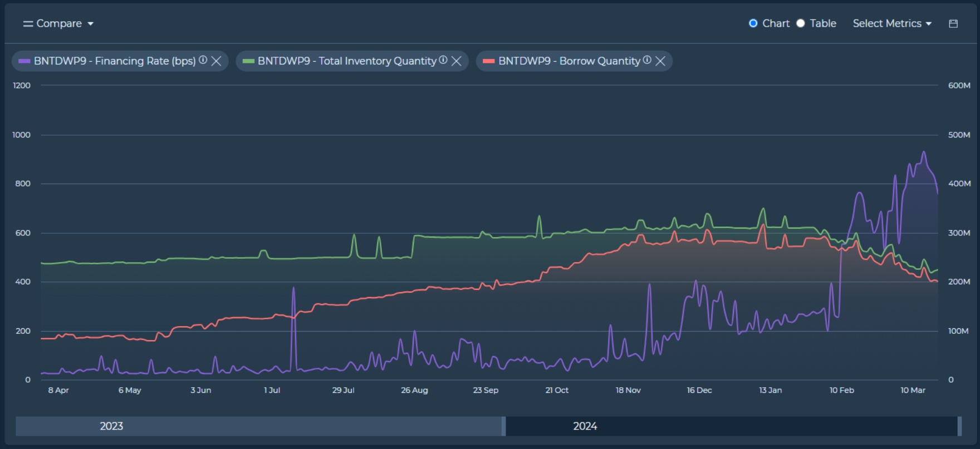980x449 pixels.
Task: Remove the Borrow Quantity metric chip
Action: pyautogui.click(x=660, y=61)
